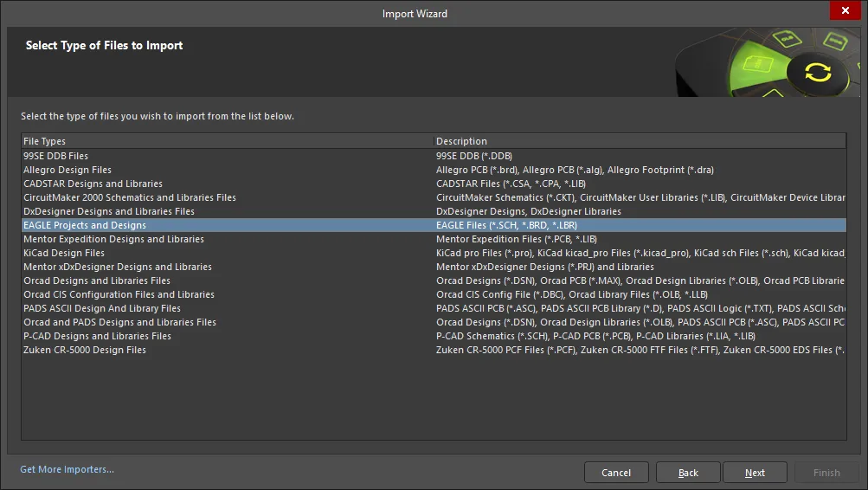Sort by the Description column header
Image resolution: width=868 pixels, height=490 pixels.
point(640,141)
